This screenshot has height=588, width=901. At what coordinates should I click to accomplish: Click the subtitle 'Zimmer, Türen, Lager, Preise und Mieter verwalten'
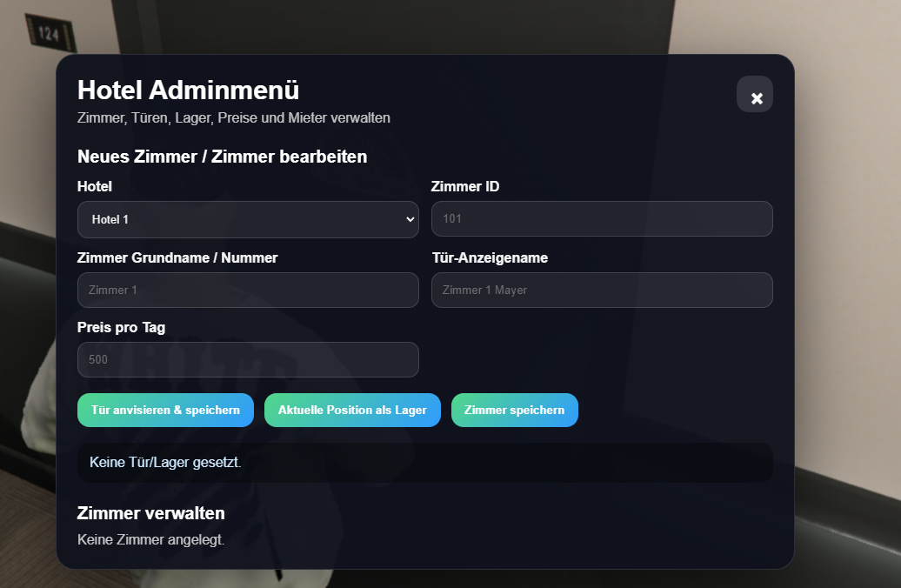(x=233, y=117)
